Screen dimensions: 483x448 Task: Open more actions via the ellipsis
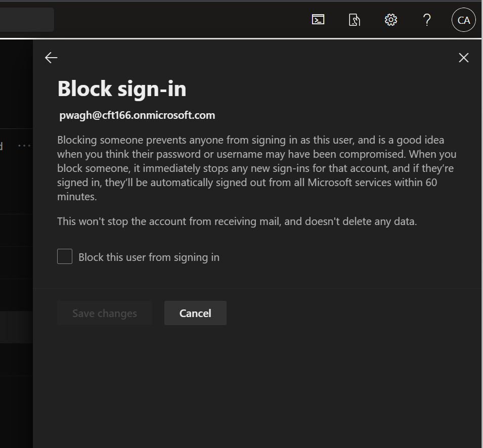24,145
